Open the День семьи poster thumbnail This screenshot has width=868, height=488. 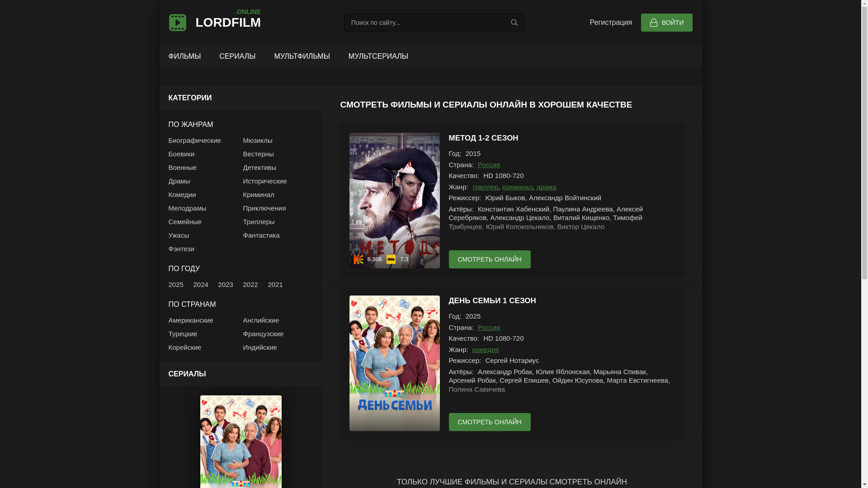pos(394,363)
